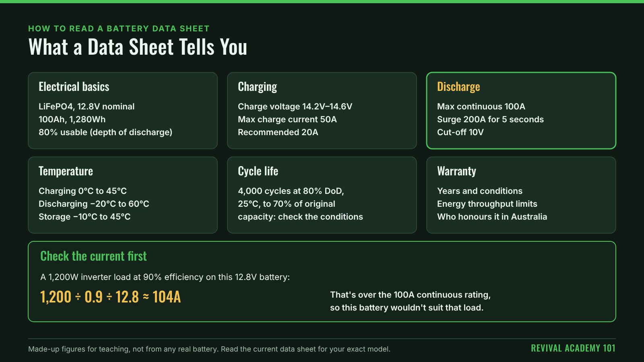644x362 pixels.
Task: Click 'Energy throughput limits' line
Action: (x=487, y=204)
